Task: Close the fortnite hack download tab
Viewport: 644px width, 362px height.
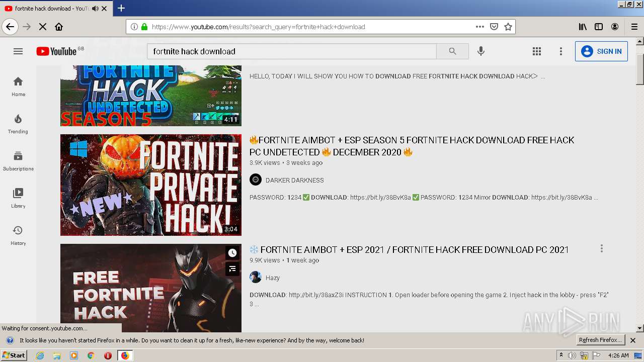Action: (104, 9)
